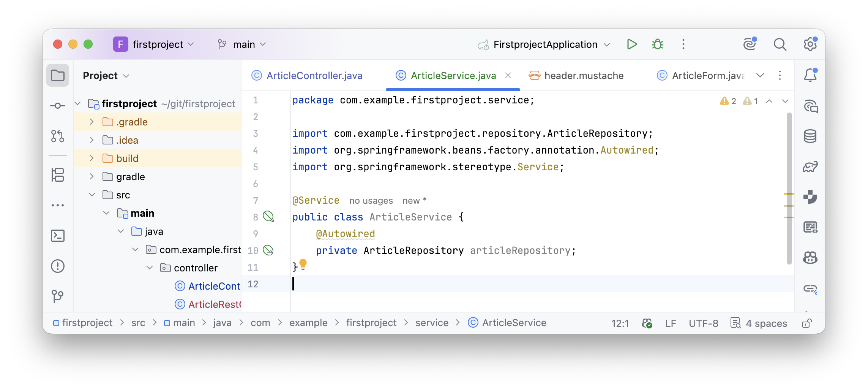Open more run actions menu
Image resolution: width=868 pixels, height=390 pixels.
(683, 44)
